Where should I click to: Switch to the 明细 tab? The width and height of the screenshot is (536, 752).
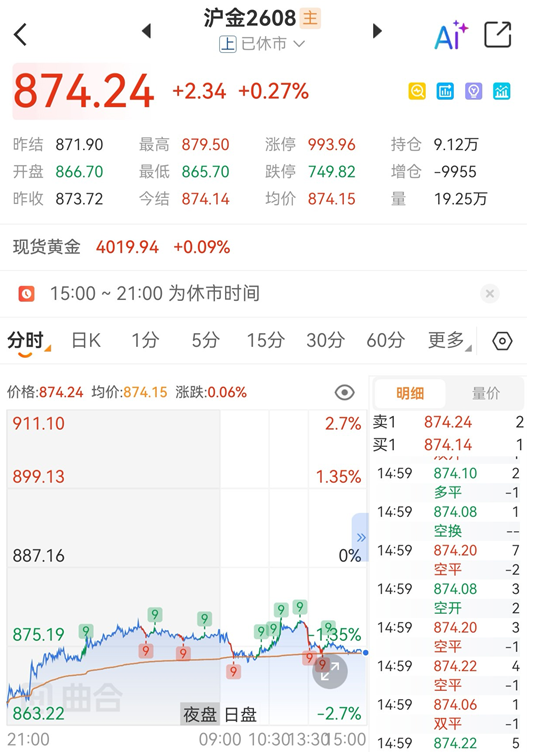pyautogui.click(x=410, y=394)
